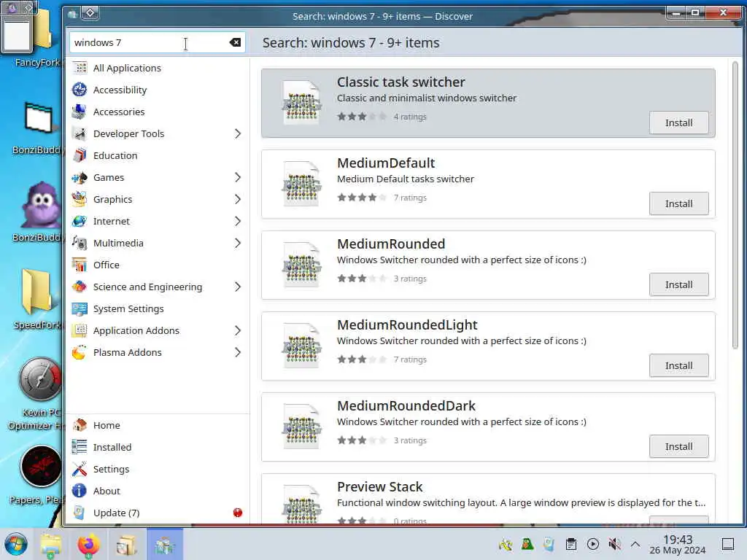Select the All Applications entry
747x560 pixels.
click(x=158, y=68)
